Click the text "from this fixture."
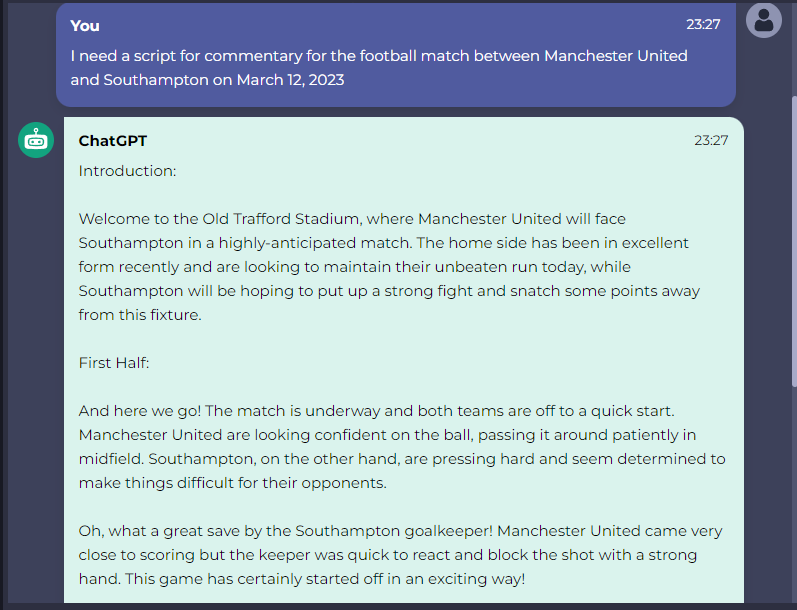 pyautogui.click(x=140, y=315)
